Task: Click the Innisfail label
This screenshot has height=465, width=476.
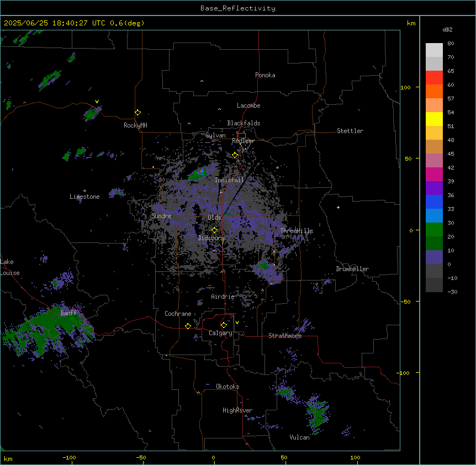Action: pos(229,180)
